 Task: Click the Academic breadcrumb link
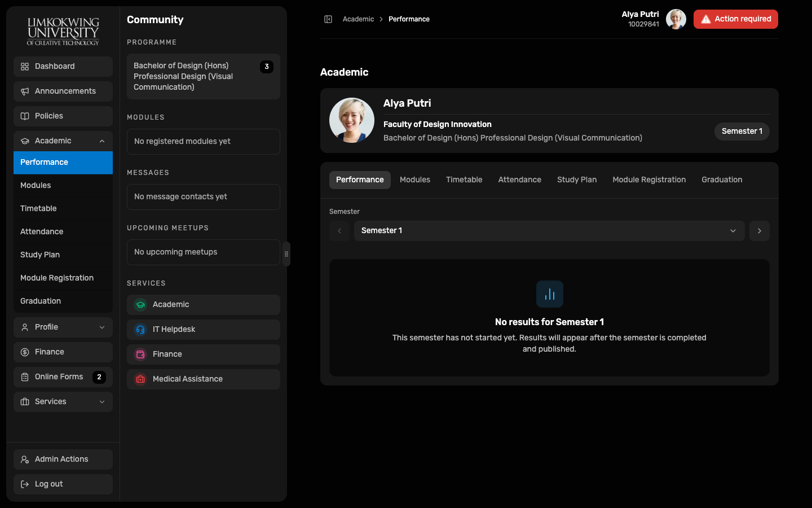[358, 19]
